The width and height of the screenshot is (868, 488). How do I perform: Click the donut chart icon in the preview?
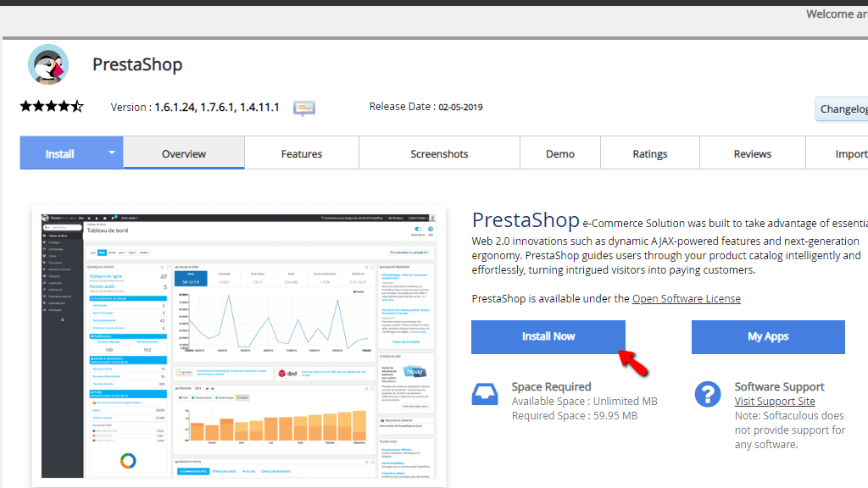(128, 460)
